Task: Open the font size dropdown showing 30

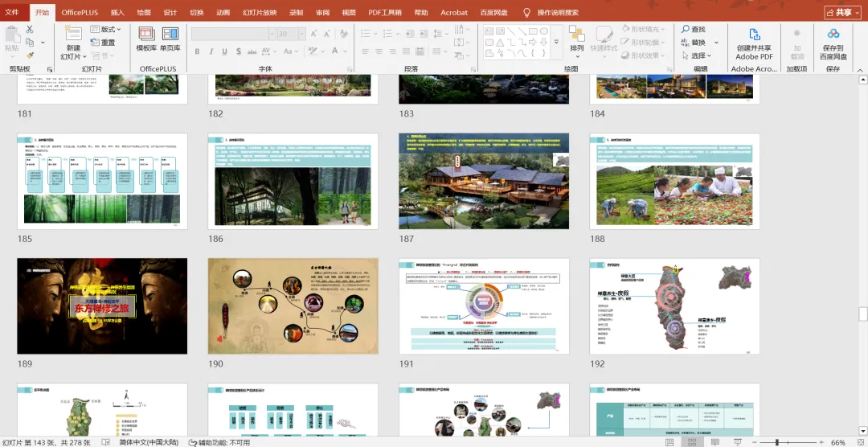Action: [x=303, y=34]
